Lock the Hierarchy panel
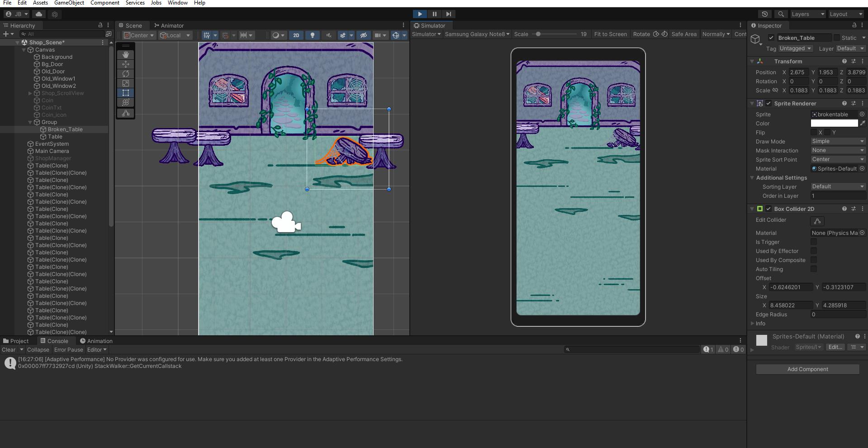This screenshot has height=448, width=868. pos(100,25)
